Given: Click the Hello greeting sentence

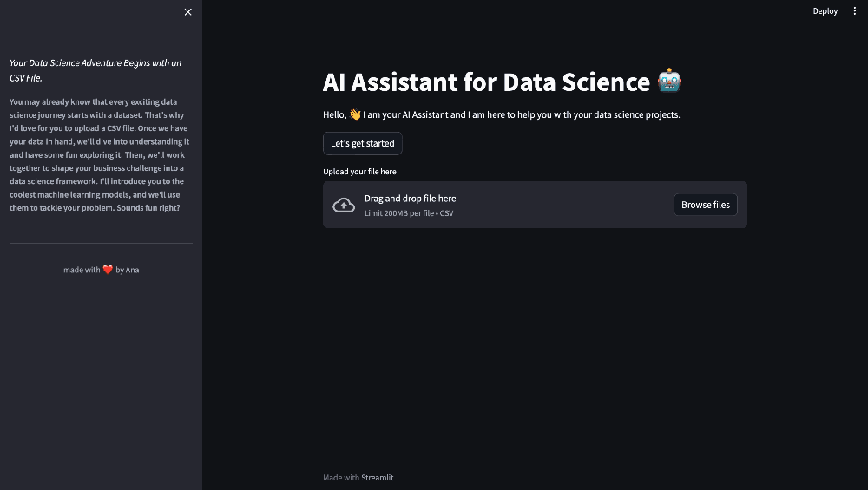Looking at the screenshot, I should coord(502,114).
